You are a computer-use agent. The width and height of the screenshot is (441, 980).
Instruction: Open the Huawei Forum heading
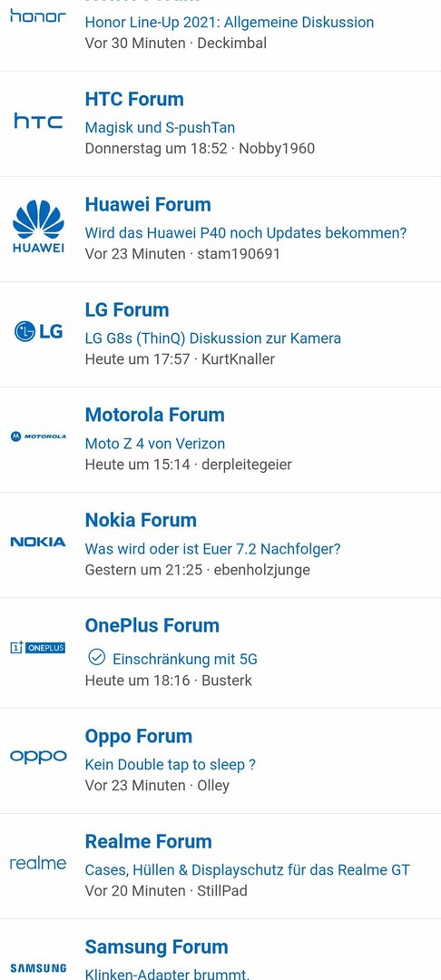coord(148,204)
